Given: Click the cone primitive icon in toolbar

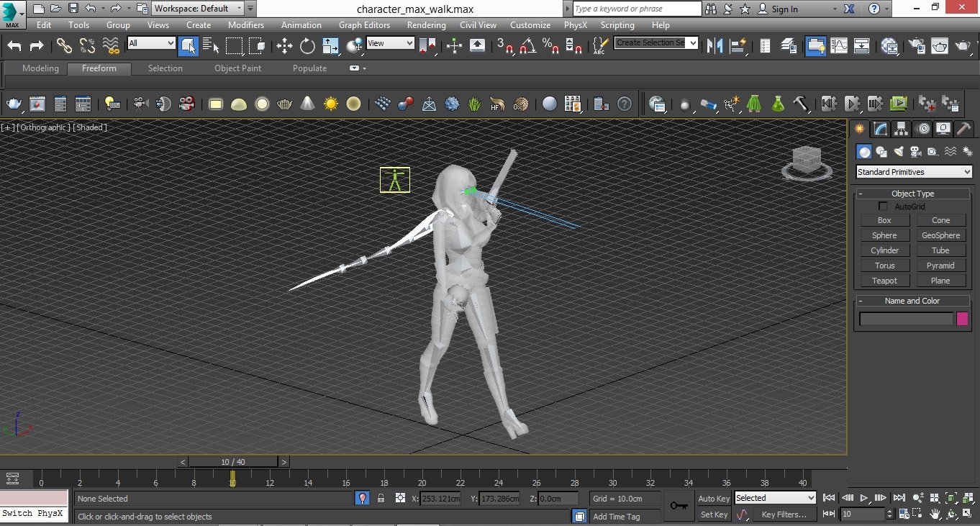Looking at the screenshot, I should click(307, 104).
